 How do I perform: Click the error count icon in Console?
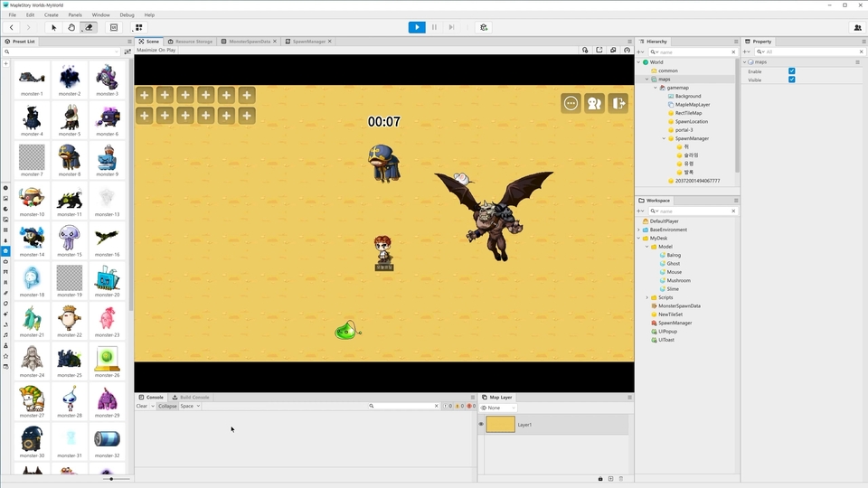click(x=470, y=406)
